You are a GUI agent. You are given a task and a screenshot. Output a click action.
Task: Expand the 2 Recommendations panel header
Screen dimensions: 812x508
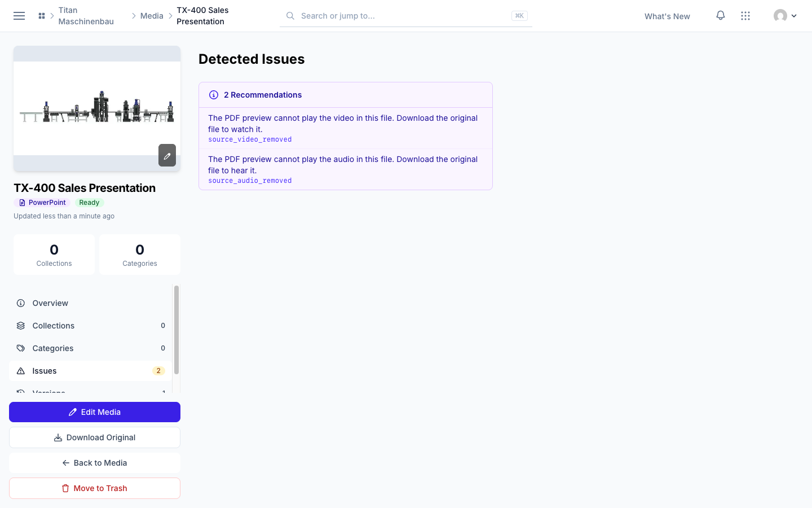tap(346, 95)
